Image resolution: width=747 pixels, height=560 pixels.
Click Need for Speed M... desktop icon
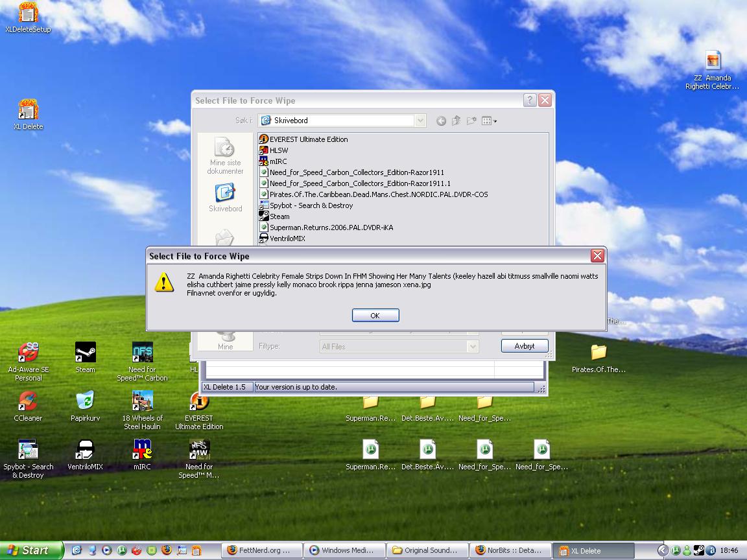click(x=198, y=459)
